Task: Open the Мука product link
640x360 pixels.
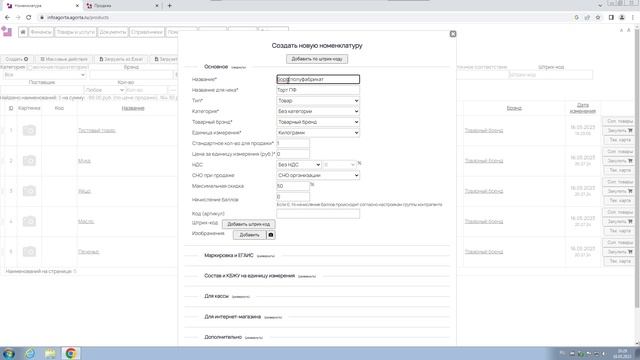Action: tap(84, 161)
